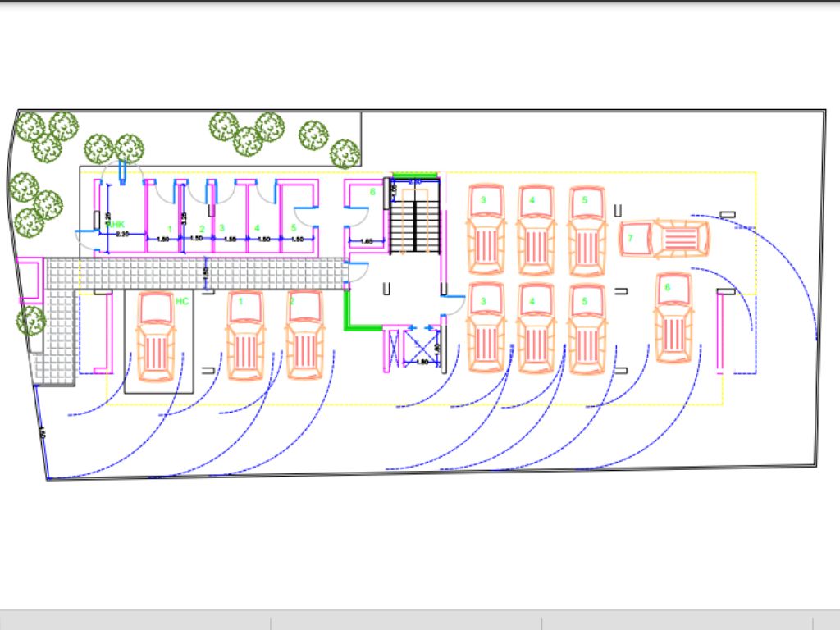840x630 pixels.
Task: Select the car labeled 6 on the right
Action: [673, 320]
